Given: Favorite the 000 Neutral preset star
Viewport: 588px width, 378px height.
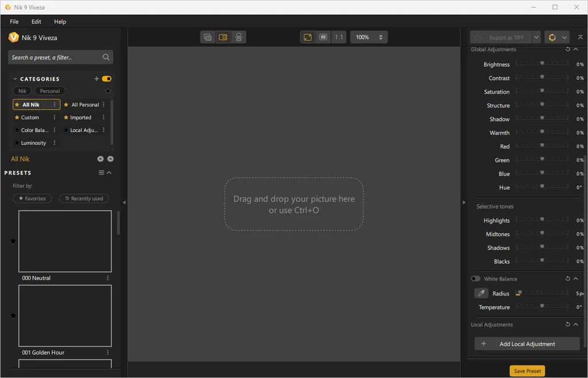Looking at the screenshot, I should point(13,241).
